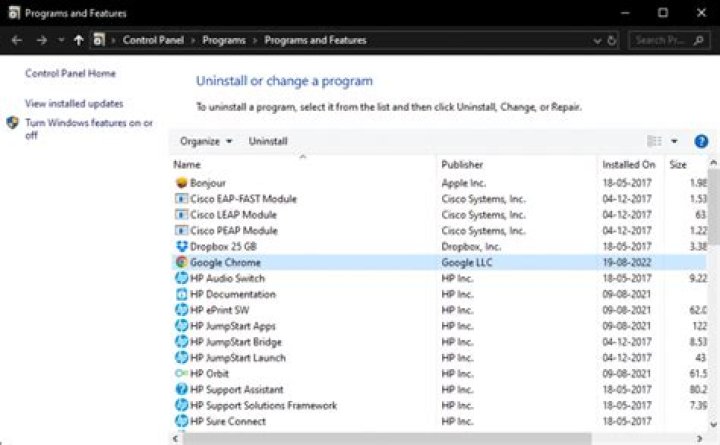Click the HP Sure Connect icon

click(x=181, y=421)
